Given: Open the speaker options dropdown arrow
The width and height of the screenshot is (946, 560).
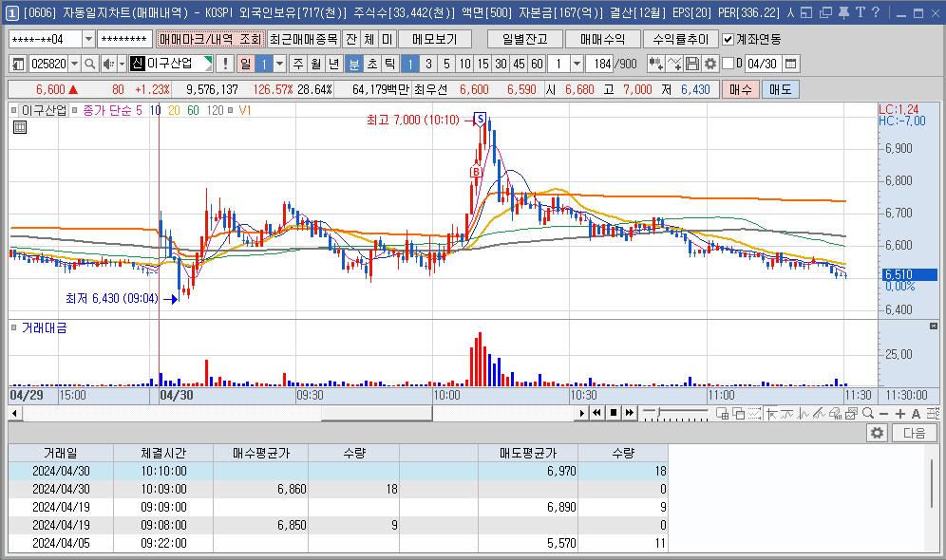Looking at the screenshot, I should tap(122, 64).
